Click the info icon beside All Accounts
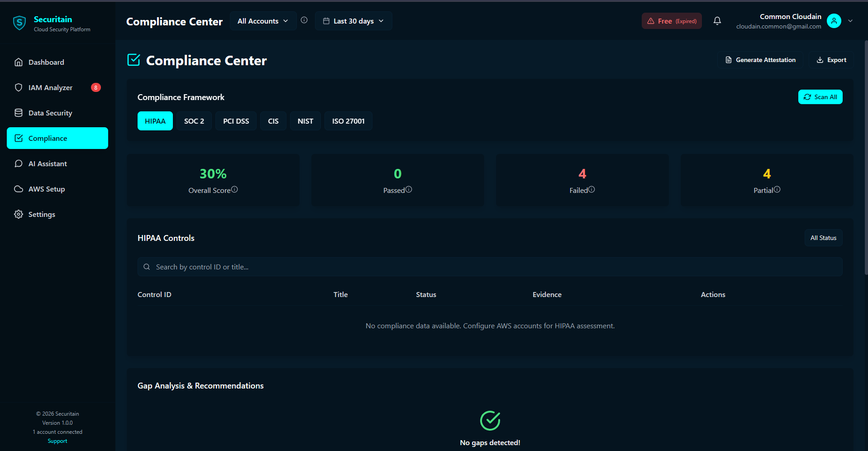The height and width of the screenshot is (451, 868). click(304, 20)
